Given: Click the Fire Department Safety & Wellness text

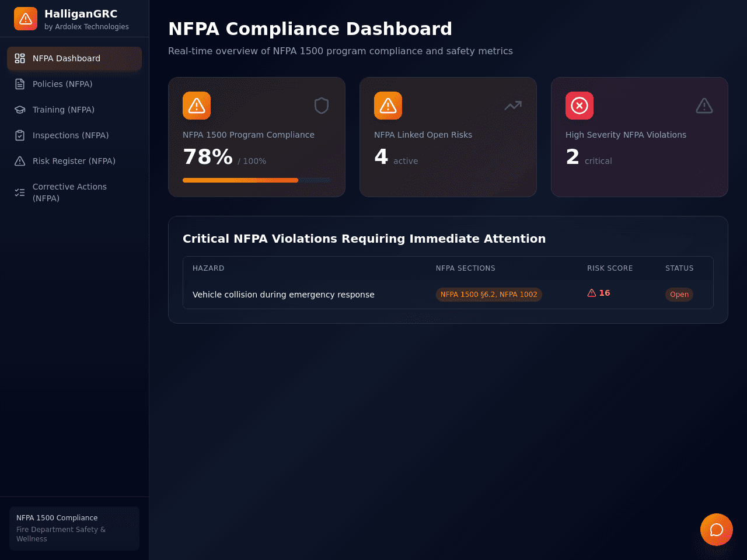Looking at the screenshot, I should point(61,534).
